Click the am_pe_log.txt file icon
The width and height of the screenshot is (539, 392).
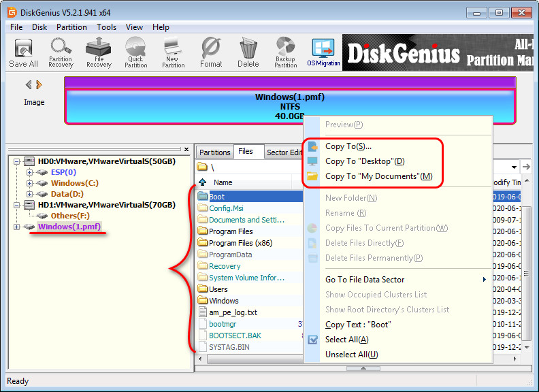tap(203, 312)
